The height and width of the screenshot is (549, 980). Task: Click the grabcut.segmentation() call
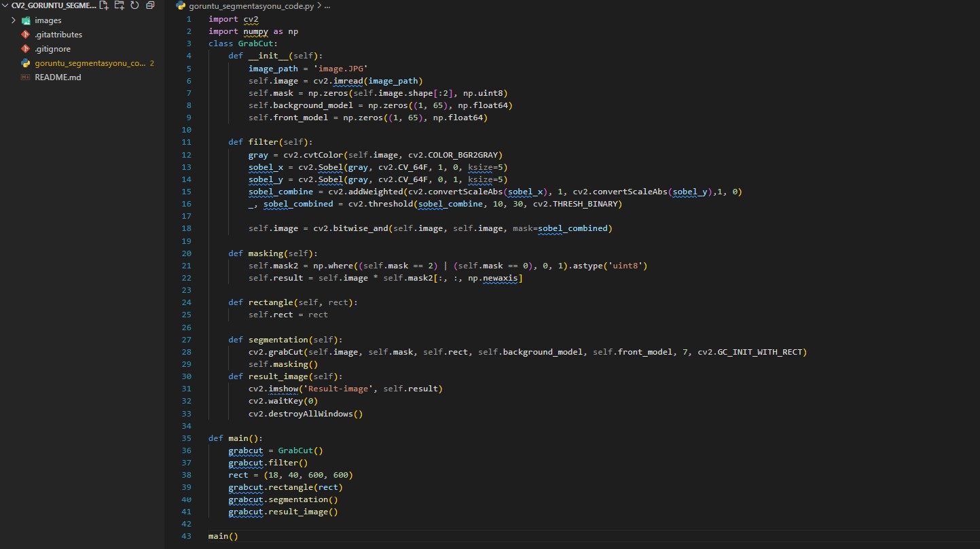click(283, 500)
